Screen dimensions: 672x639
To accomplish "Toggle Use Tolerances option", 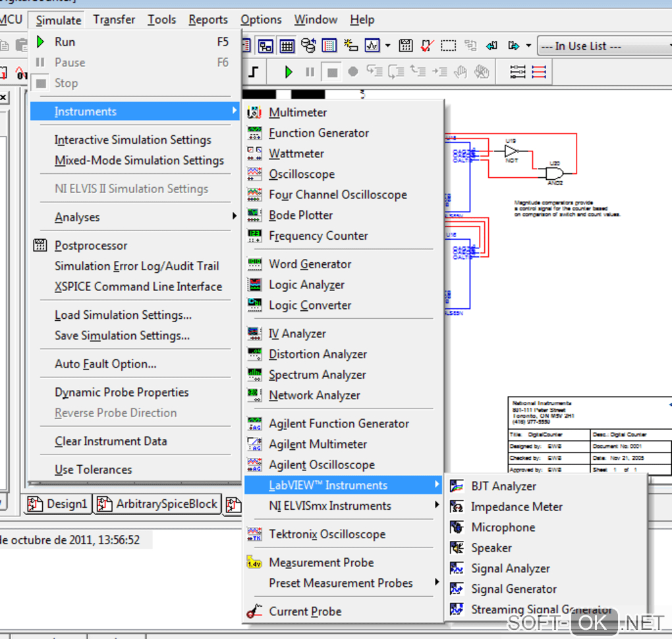I will 93,469.
